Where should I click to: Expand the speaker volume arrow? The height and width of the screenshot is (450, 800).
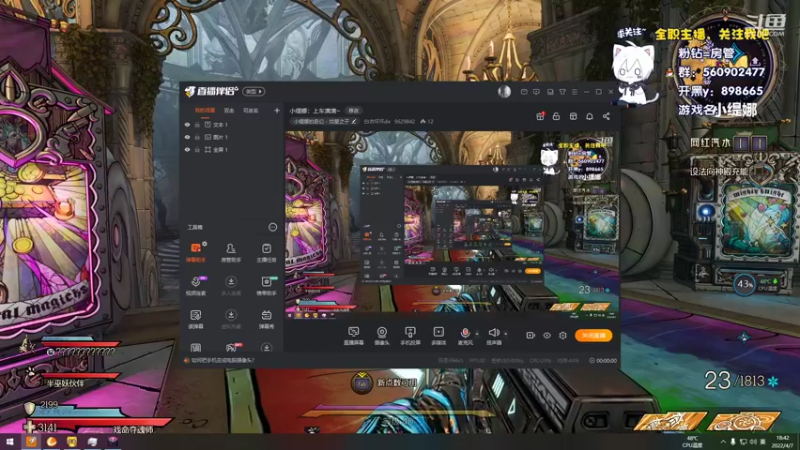(x=506, y=334)
